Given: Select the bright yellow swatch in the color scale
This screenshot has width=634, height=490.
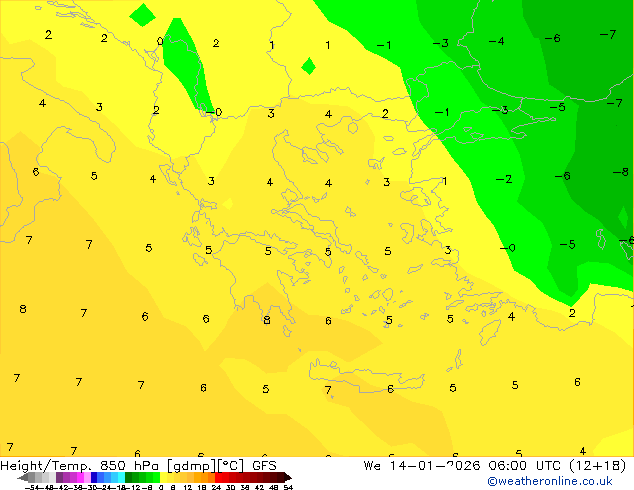Looking at the screenshot, I should coord(163,478).
